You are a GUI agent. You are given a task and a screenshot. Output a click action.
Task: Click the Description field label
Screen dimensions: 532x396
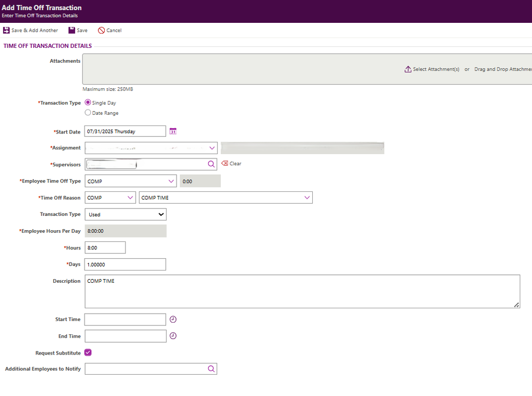(66, 281)
